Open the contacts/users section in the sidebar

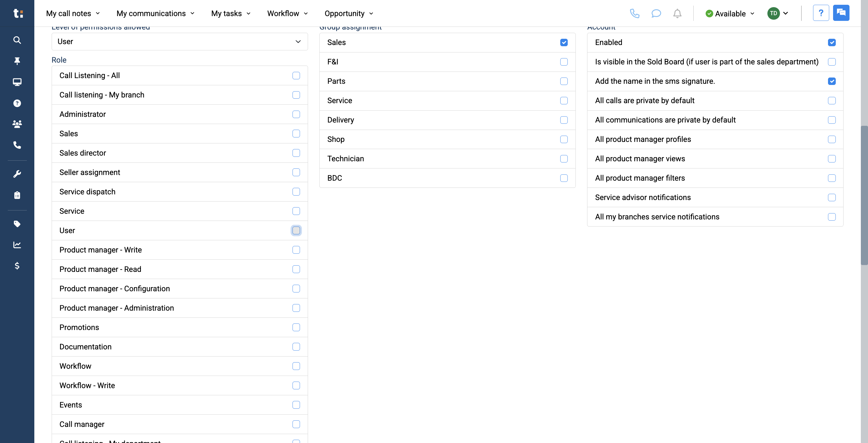pyautogui.click(x=17, y=124)
